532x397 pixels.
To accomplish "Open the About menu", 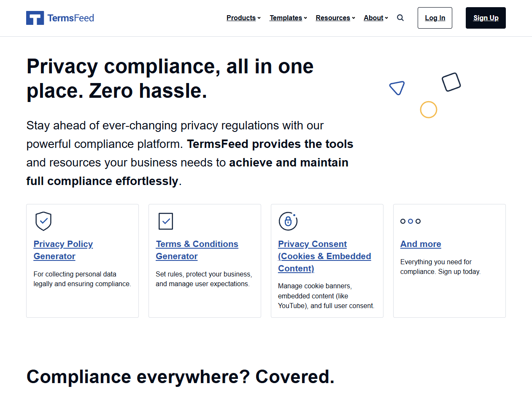I will click(x=376, y=18).
